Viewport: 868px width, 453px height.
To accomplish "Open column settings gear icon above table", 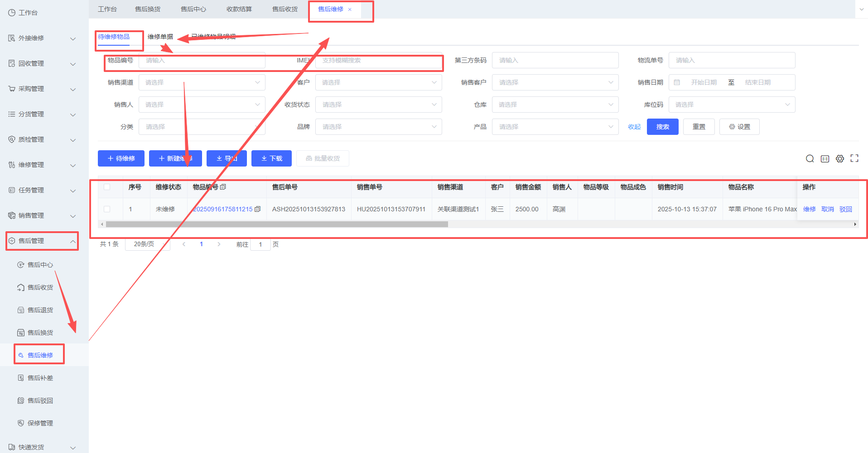I will pos(839,158).
